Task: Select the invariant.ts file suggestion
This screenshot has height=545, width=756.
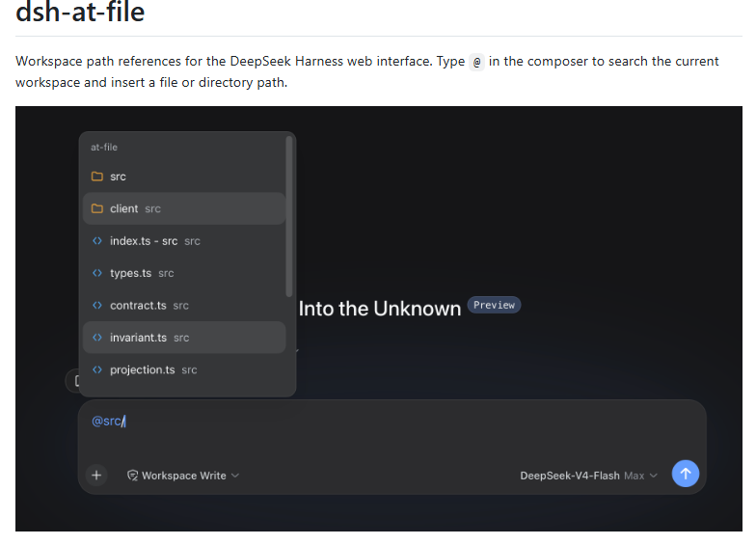Action: click(184, 338)
